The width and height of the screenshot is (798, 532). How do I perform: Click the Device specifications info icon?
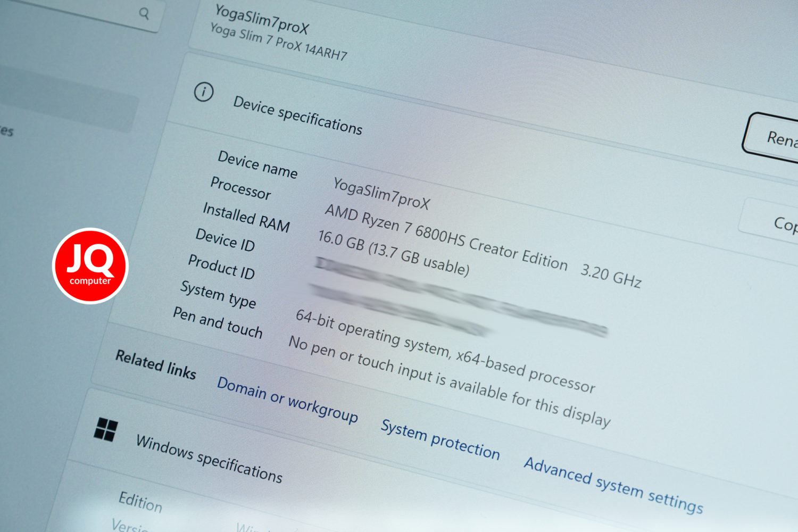203,92
